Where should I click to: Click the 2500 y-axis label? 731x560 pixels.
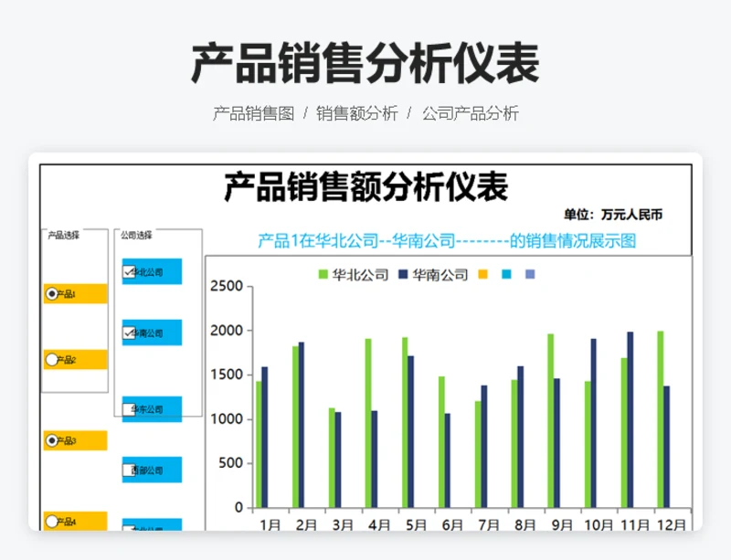click(227, 286)
